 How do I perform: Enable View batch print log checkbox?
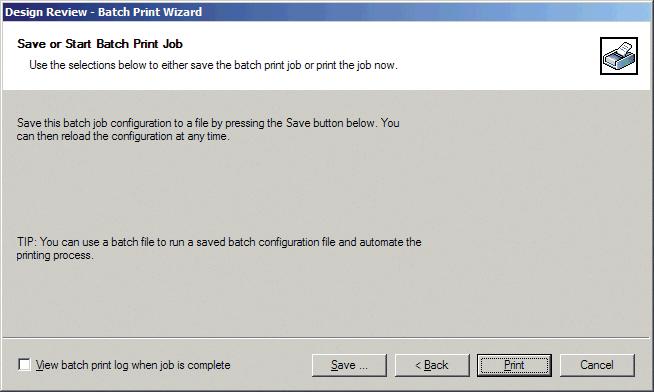(25, 364)
